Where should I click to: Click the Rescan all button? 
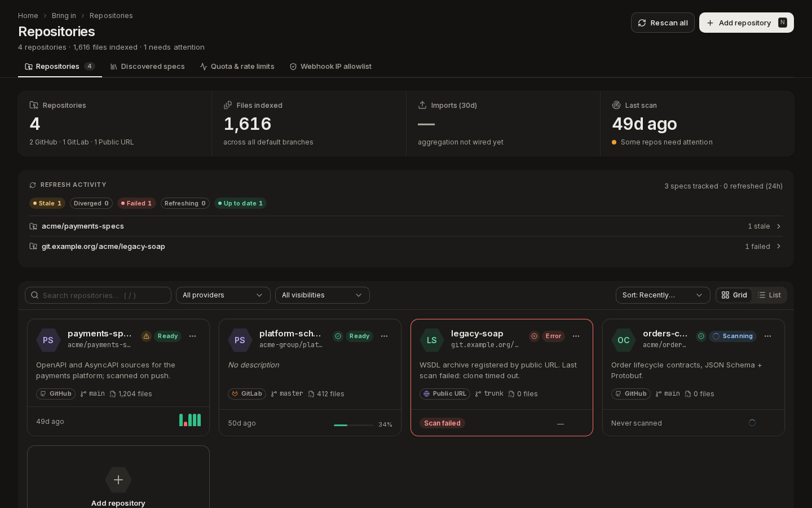(663, 23)
